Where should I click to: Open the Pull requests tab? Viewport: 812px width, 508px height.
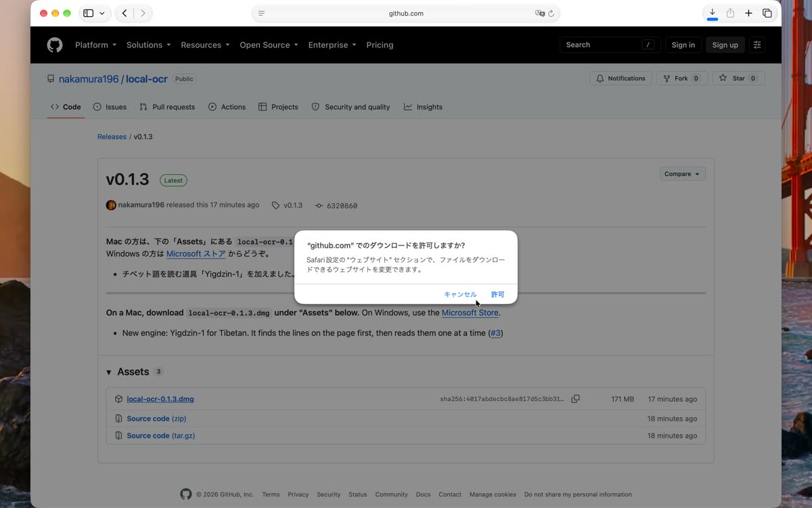(167, 107)
